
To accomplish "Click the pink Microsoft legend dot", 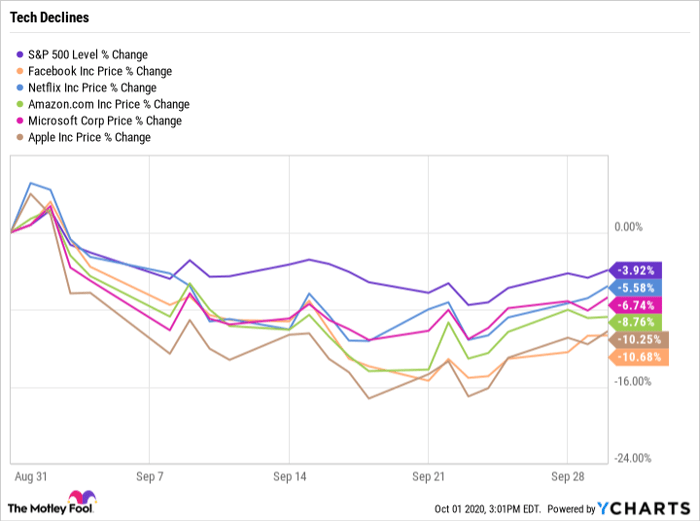I will (21, 120).
